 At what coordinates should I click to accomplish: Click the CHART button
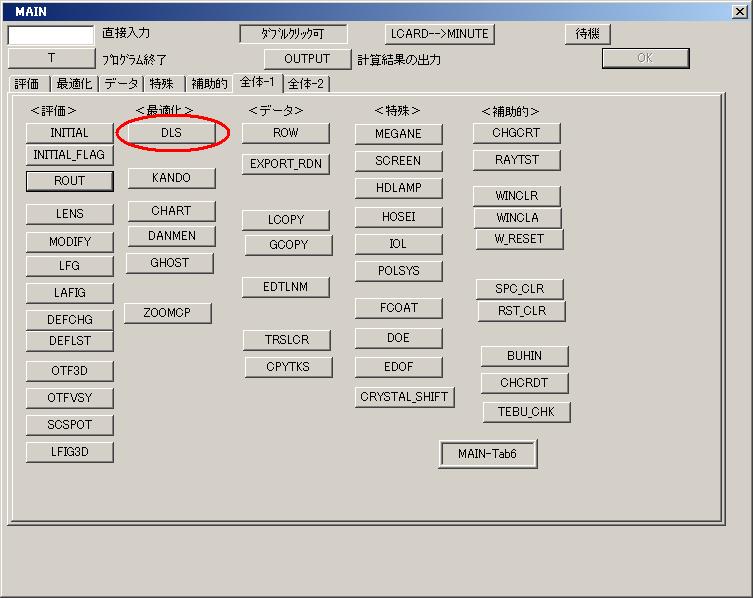[171, 211]
